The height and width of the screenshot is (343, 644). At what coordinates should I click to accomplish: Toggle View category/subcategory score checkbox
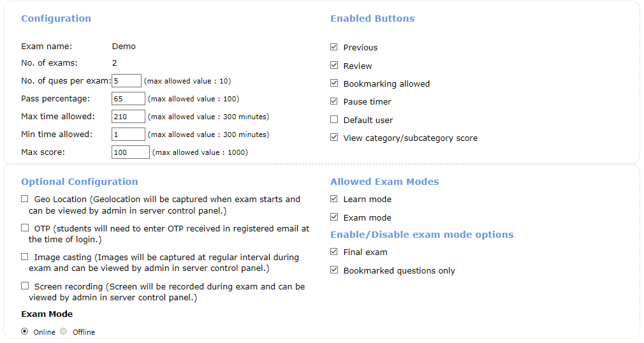click(334, 138)
